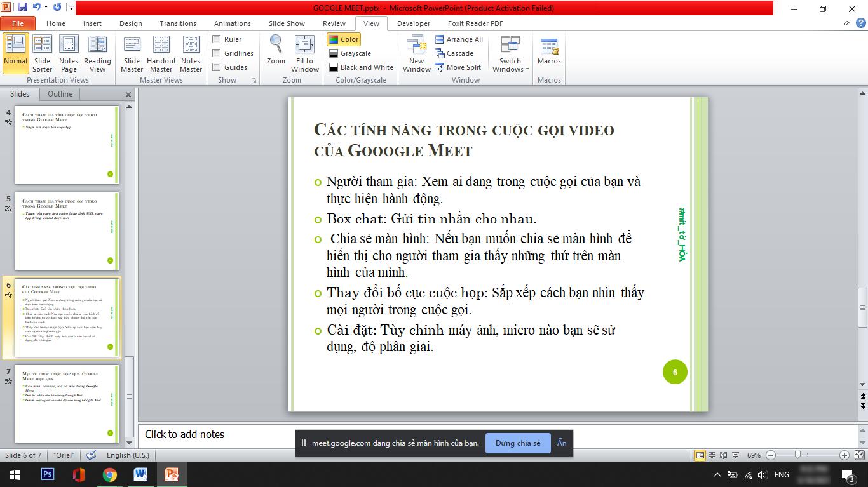Click Move Split command
The width and height of the screenshot is (868, 487).
tap(458, 67)
